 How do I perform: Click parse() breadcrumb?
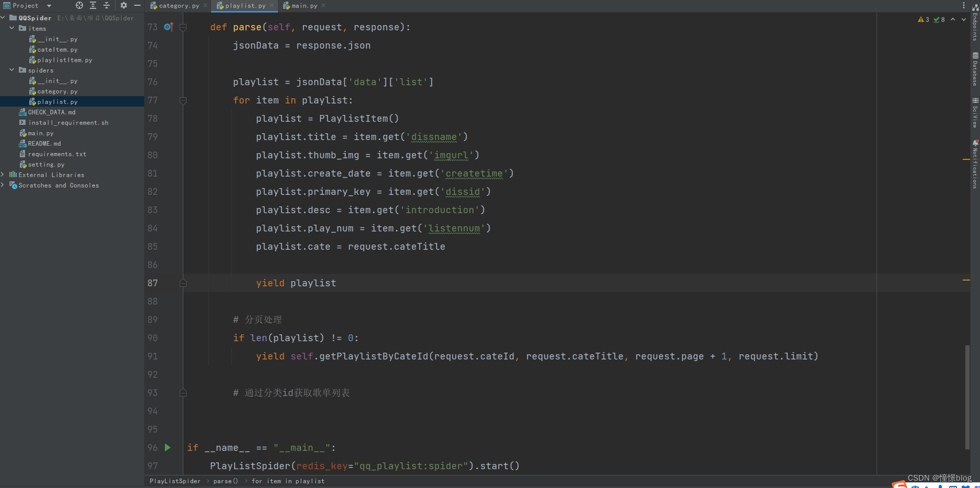[x=226, y=481]
